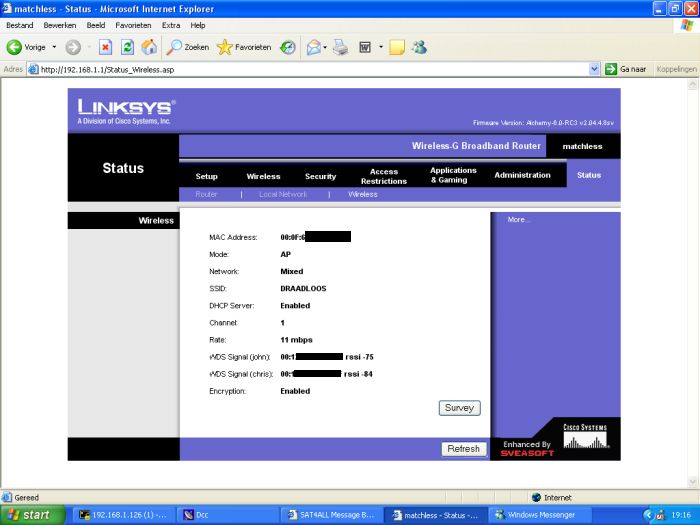700x525 pixels.
Task: Launch the Messenger buddy icon in the toolbar
Action: (419, 47)
